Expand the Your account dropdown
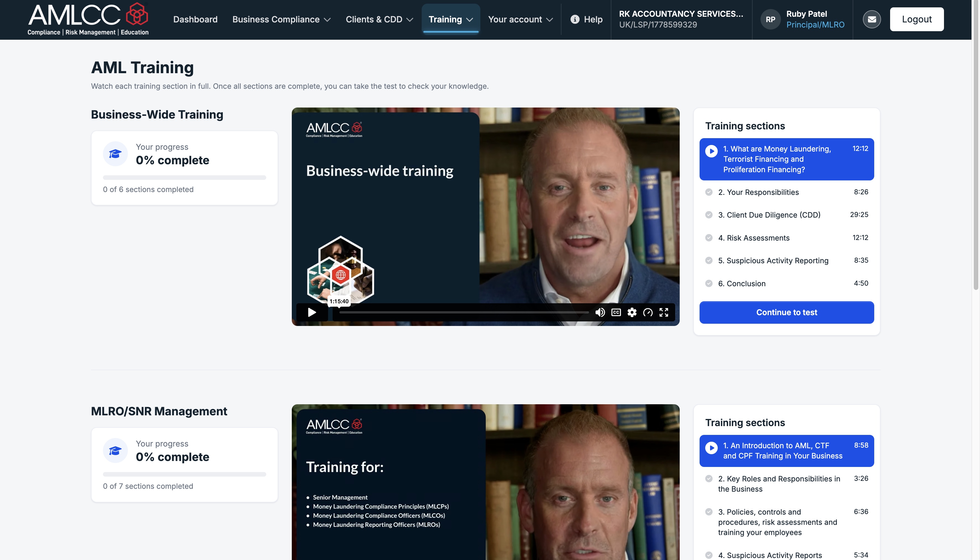The width and height of the screenshot is (980, 560). tap(520, 19)
